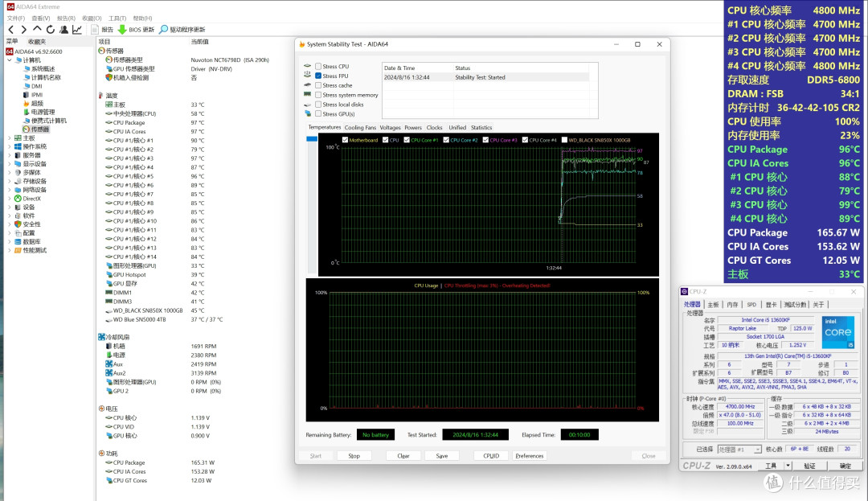Select 电源管理 in the tree

[39, 112]
